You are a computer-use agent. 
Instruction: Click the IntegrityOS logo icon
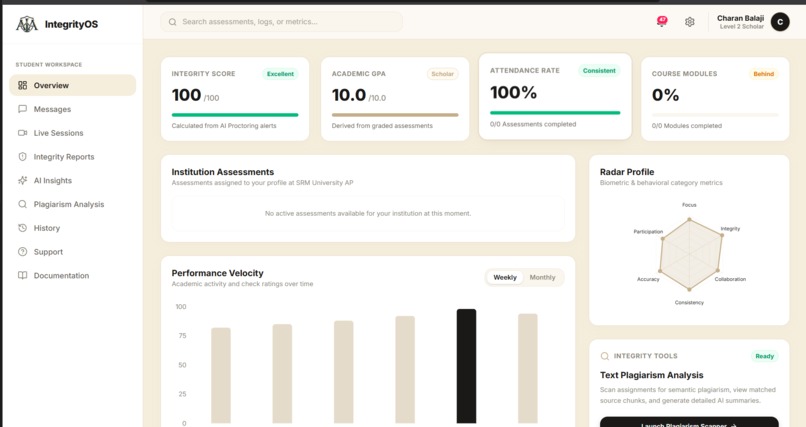(27, 24)
